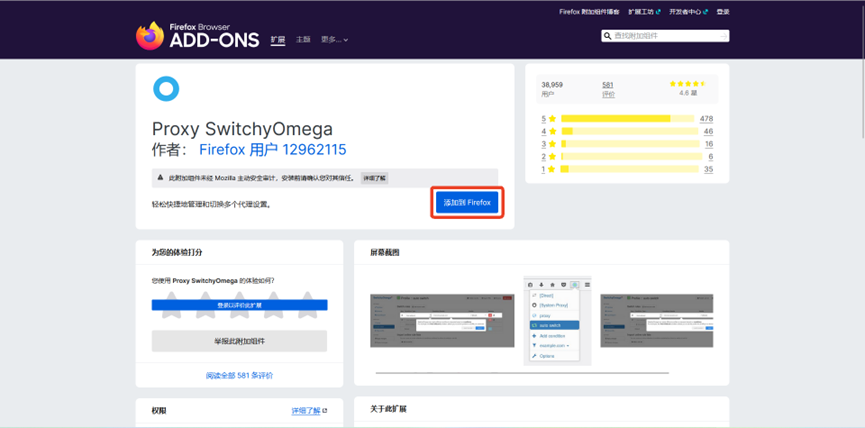Click the 登录 link

point(723,12)
